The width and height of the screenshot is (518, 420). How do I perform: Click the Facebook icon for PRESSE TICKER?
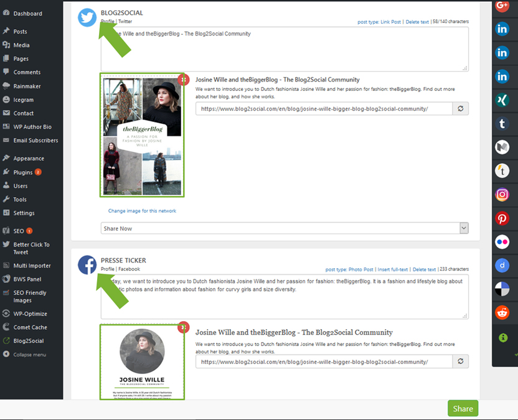pos(87,265)
